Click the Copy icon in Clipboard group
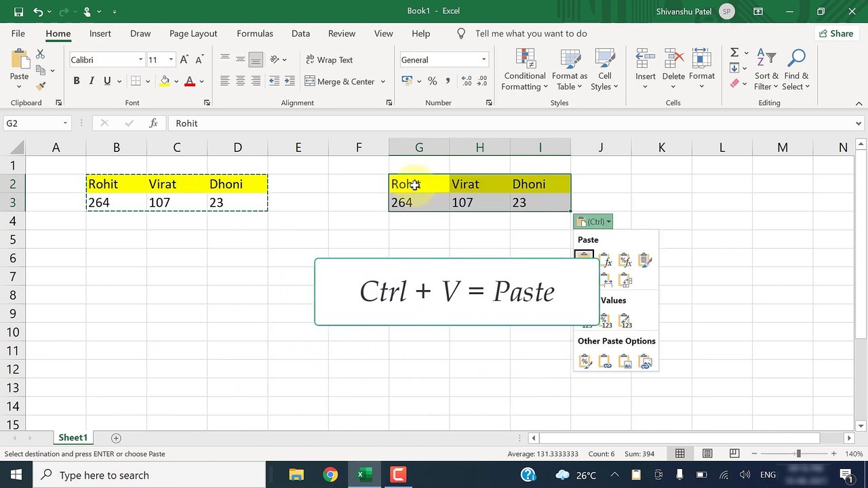Image resolution: width=868 pixels, height=488 pixels. 40,70
